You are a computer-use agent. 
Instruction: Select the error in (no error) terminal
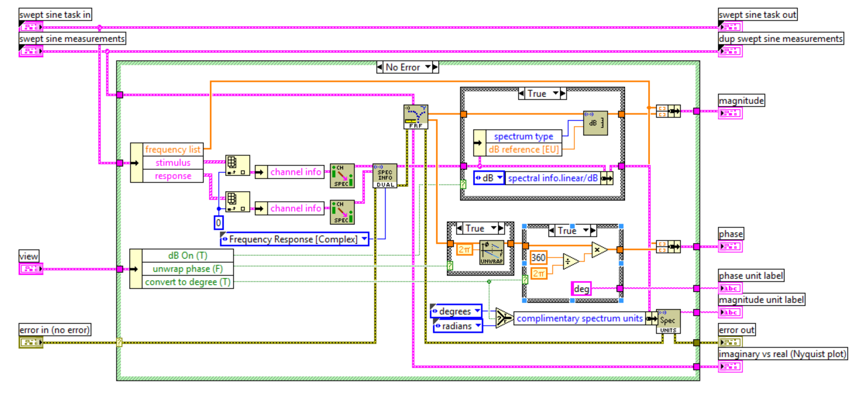coord(30,342)
